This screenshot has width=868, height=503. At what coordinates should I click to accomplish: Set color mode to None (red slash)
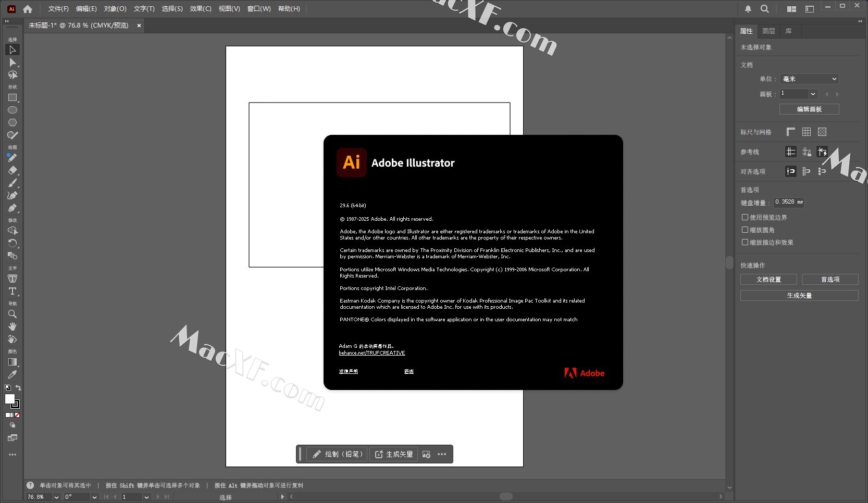click(17, 416)
